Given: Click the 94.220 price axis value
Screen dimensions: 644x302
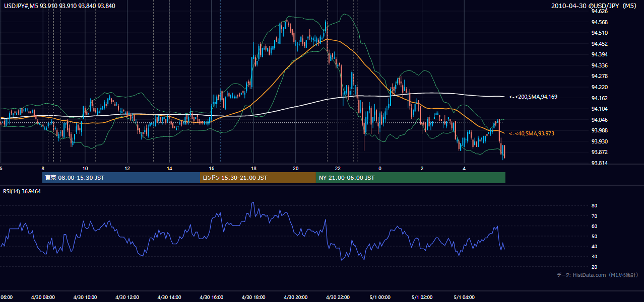Looking at the screenshot, I should coord(600,87).
